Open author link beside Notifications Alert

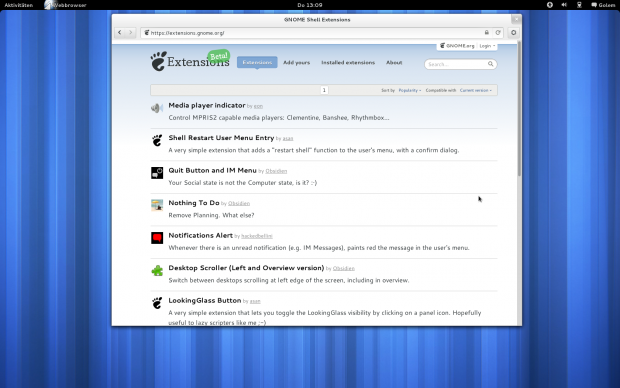point(257,236)
